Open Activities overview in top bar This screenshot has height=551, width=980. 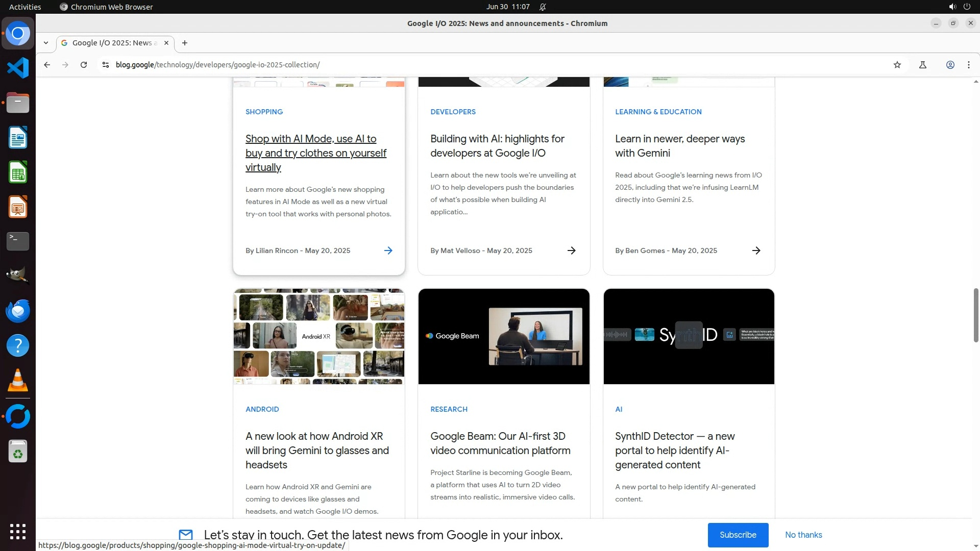click(25, 7)
